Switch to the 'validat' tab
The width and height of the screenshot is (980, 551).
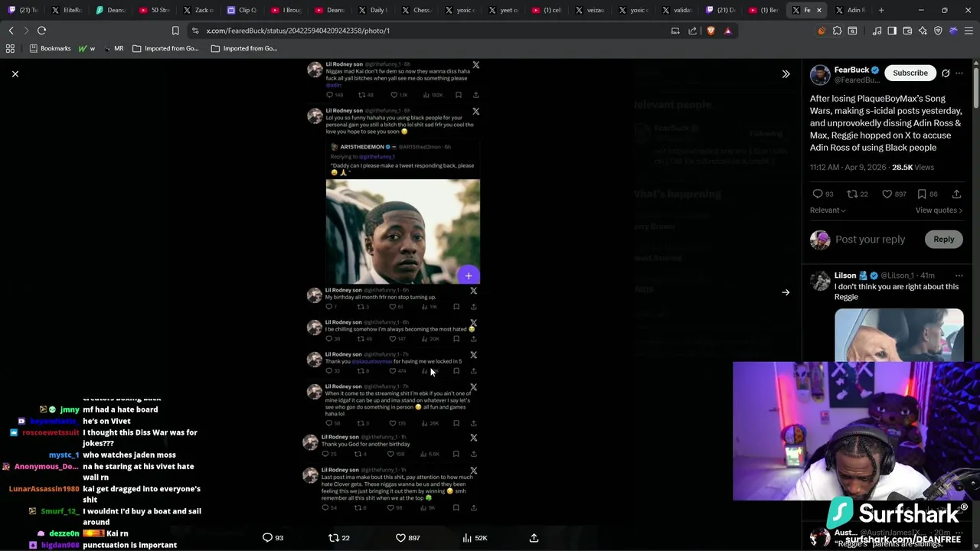click(x=678, y=10)
